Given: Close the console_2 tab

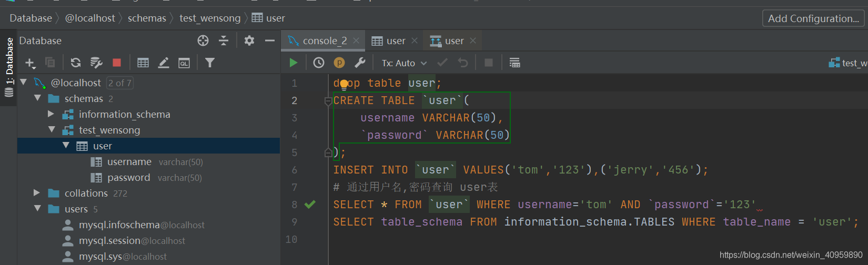Looking at the screenshot, I should (x=356, y=40).
